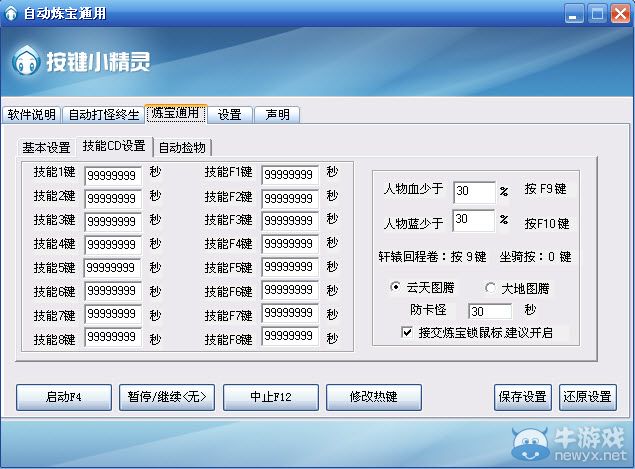
Task: Focus the 防卡怪 seconds field
Action: 490,311
